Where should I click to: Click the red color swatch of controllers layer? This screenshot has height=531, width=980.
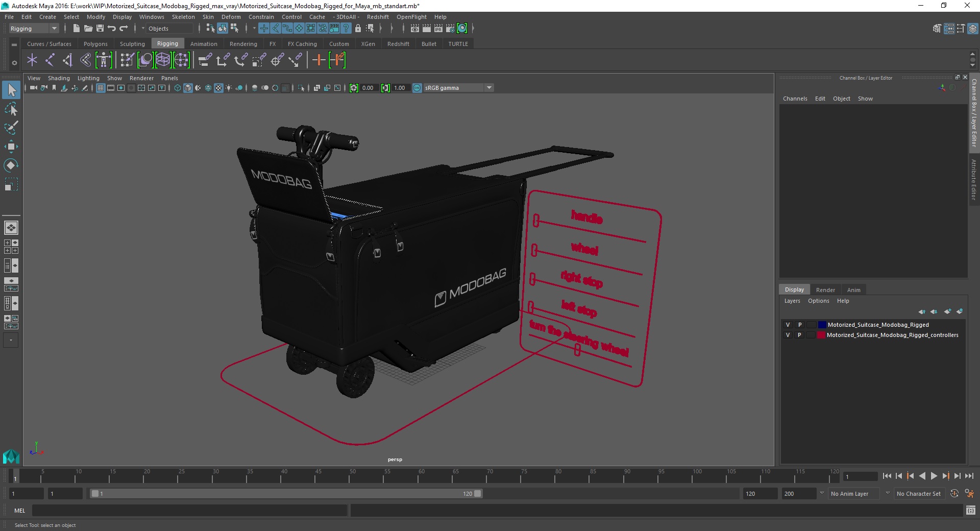[821, 335]
